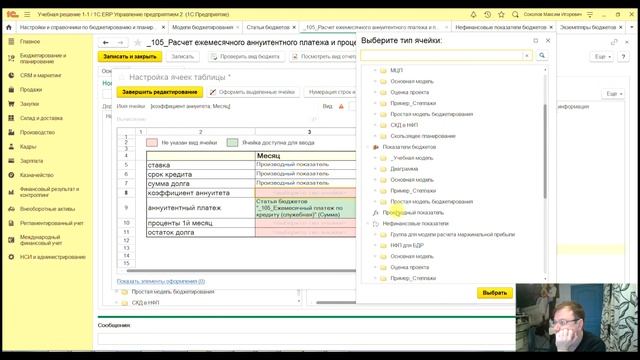The width and height of the screenshot is (640, 360).
Task: Open global search magnifier in title bar
Action: (x=515, y=14)
